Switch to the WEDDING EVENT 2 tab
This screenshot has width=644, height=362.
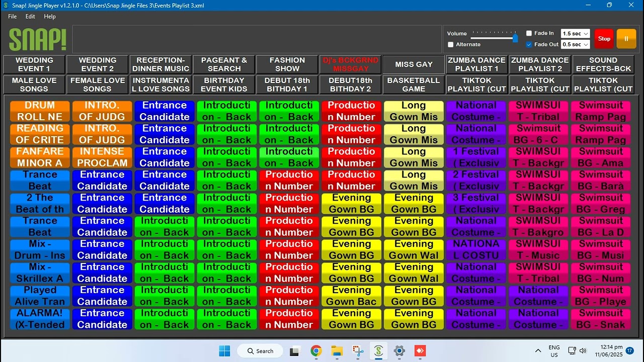pos(98,64)
